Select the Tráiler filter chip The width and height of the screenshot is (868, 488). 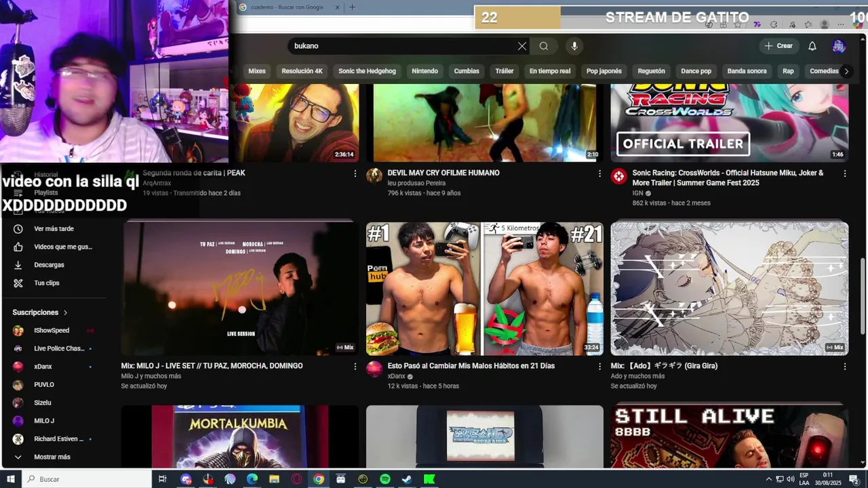click(505, 71)
